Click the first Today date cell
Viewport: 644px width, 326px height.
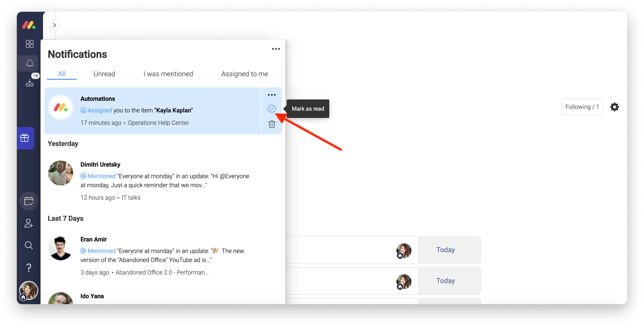(449, 250)
